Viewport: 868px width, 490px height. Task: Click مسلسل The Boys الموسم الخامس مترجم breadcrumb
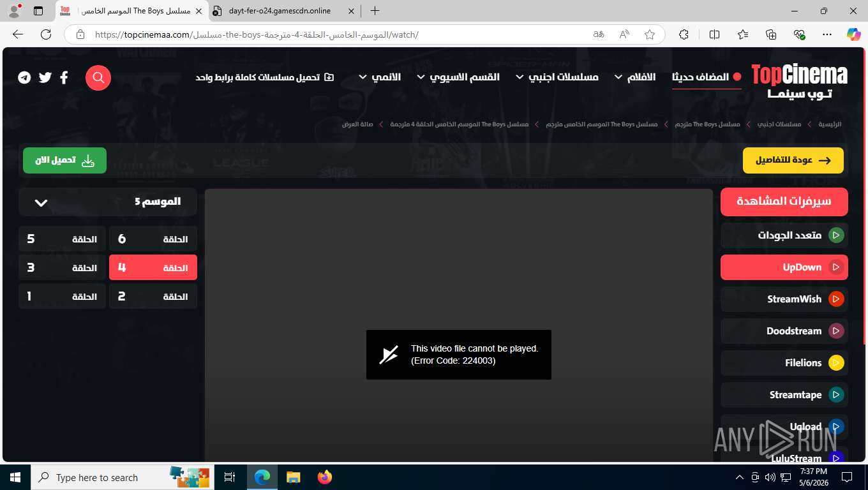[602, 124]
